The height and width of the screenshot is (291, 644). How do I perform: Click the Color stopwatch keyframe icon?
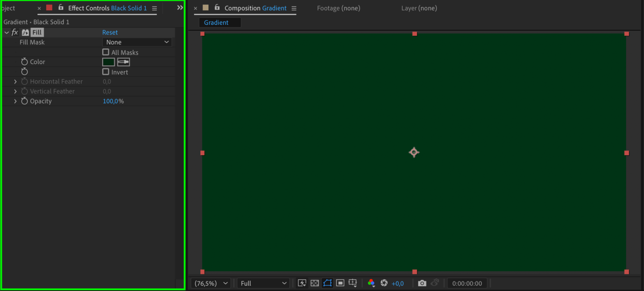(x=24, y=62)
